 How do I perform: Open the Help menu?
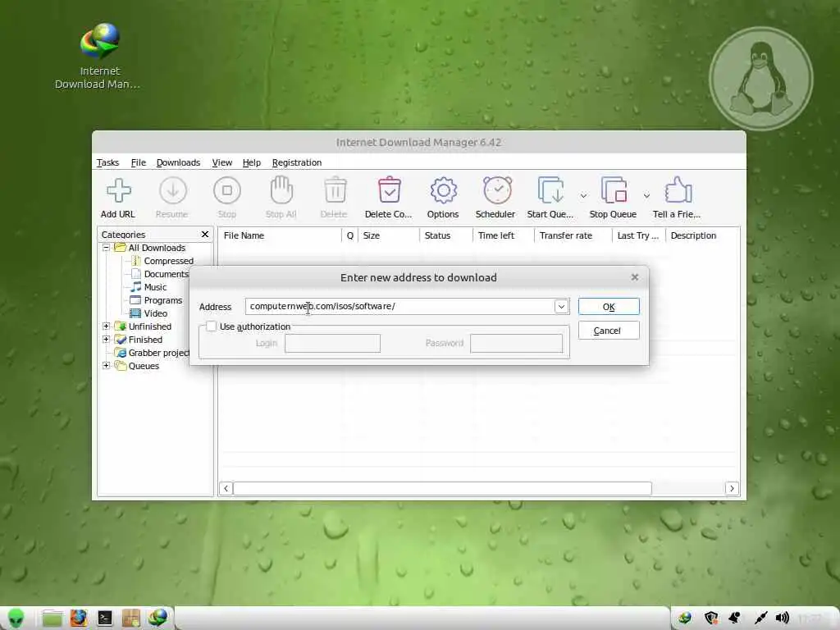pyautogui.click(x=251, y=162)
